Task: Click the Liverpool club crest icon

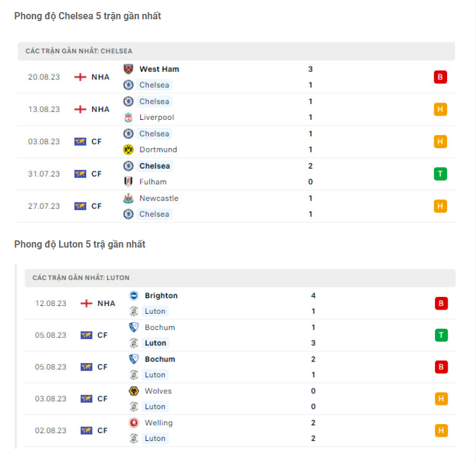Action: tap(128, 117)
